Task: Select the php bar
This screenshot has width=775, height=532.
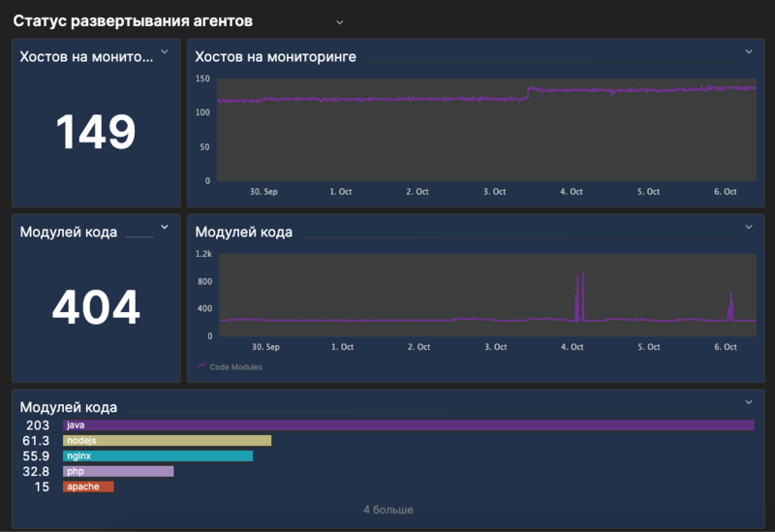Action: [x=118, y=471]
